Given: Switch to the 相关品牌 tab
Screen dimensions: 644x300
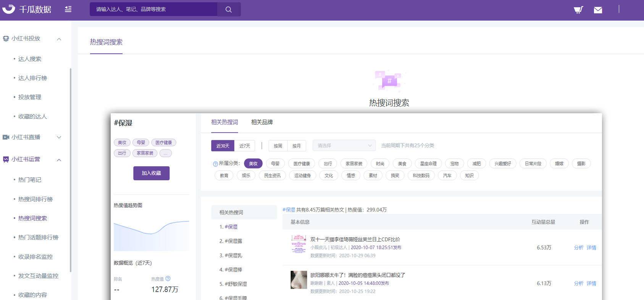Looking at the screenshot, I should tap(262, 122).
